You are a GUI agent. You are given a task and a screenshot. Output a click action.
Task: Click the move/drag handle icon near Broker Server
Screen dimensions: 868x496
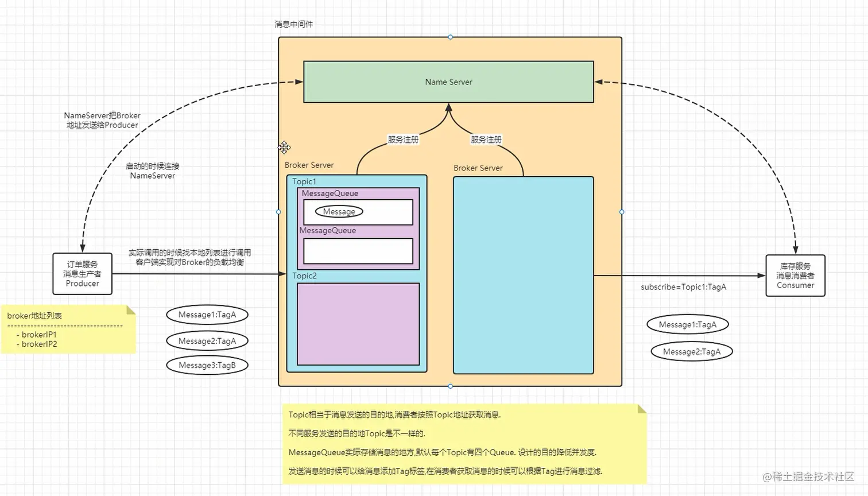(284, 148)
